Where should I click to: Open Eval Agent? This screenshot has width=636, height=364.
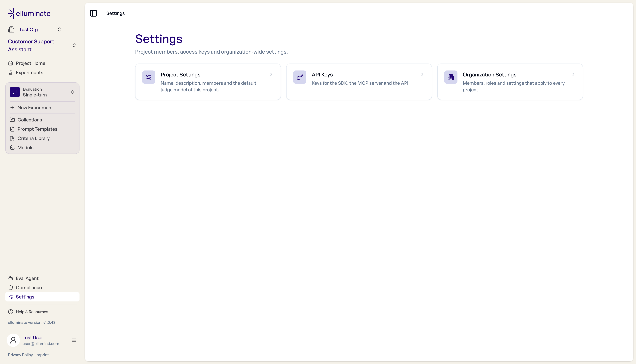pos(42,278)
